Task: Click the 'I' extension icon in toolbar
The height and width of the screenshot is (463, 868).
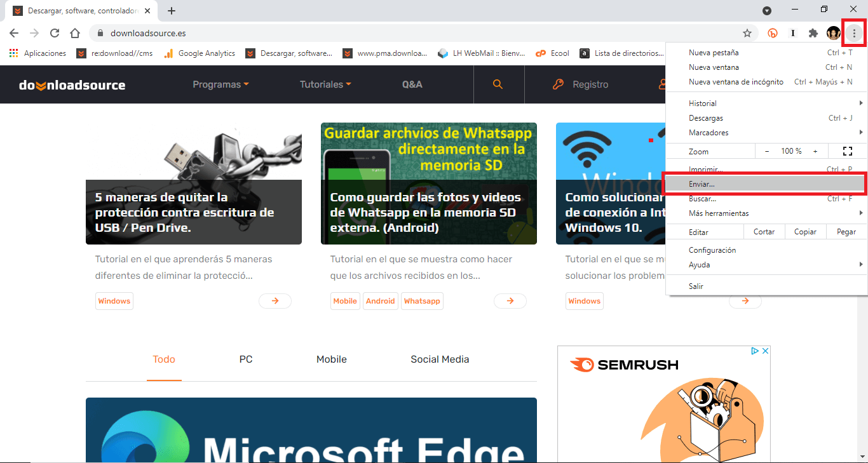Action: 792,33
